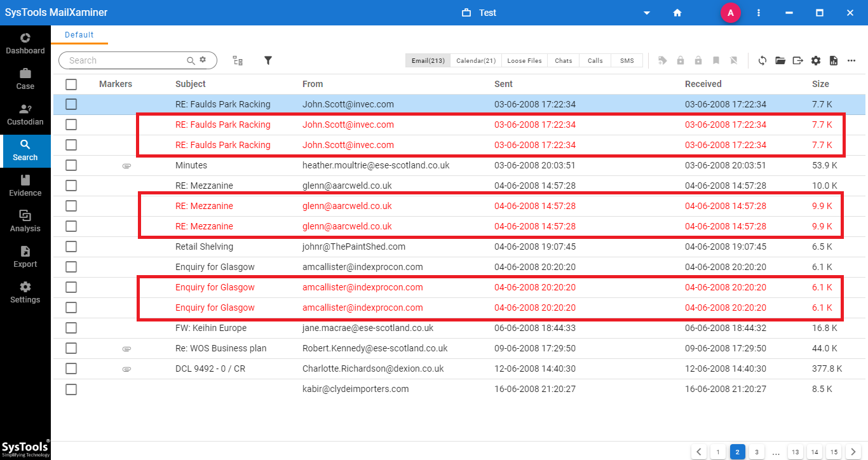The image size is (868, 460).
Task: Open the vertical dots menu in title bar
Action: coord(759,13)
